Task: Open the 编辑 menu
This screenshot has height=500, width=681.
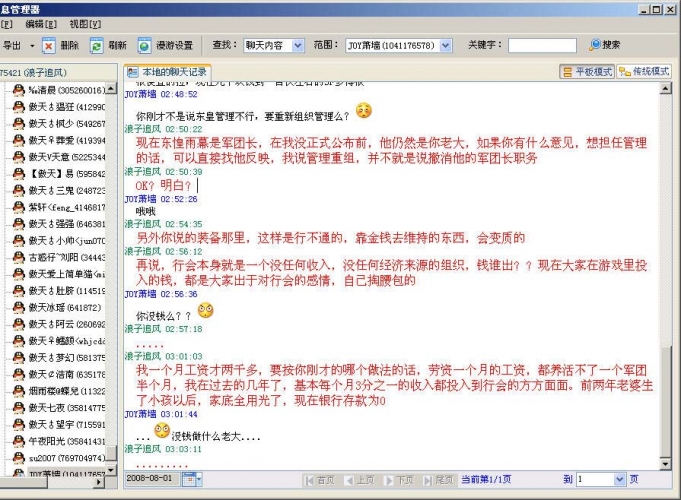Action: click(40, 23)
